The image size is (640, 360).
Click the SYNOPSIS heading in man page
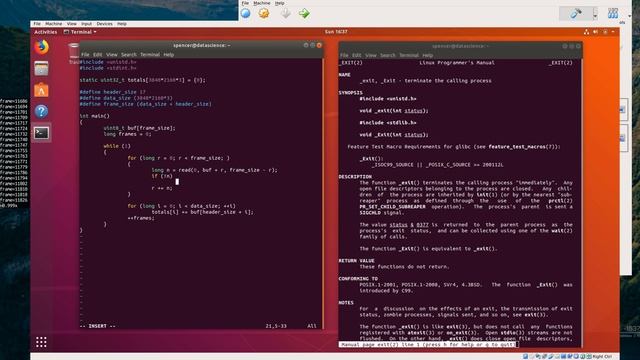[351, 93]
